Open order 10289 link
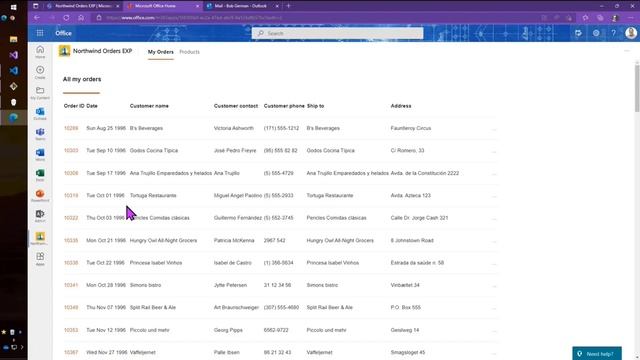The height and width of the screenshot is (360, 640). pos(71,128)
